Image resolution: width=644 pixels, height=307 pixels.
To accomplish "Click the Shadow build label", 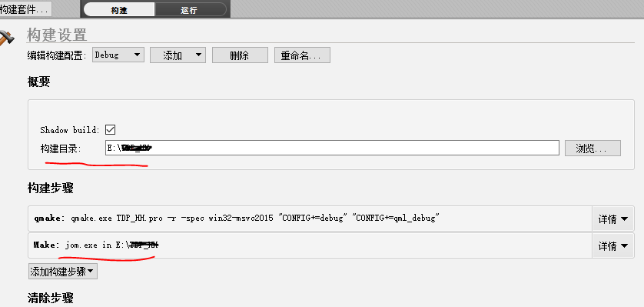I will coord(70,130).
